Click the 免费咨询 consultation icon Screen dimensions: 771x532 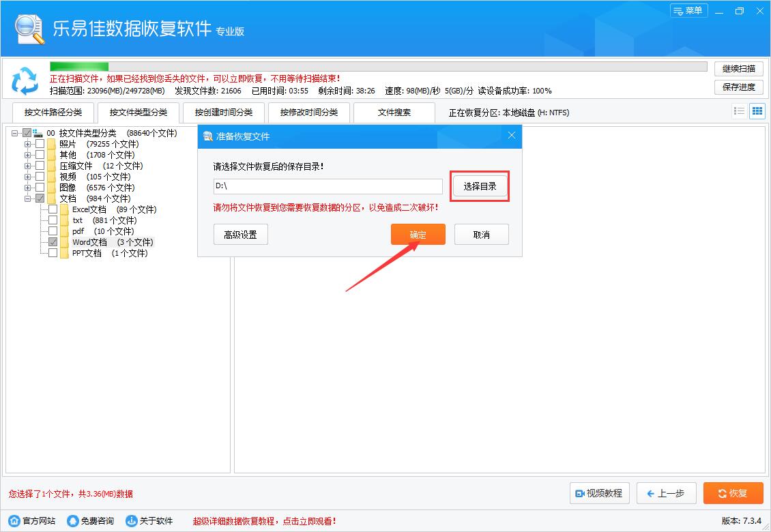pyautogui.click(x=73, y=520)
